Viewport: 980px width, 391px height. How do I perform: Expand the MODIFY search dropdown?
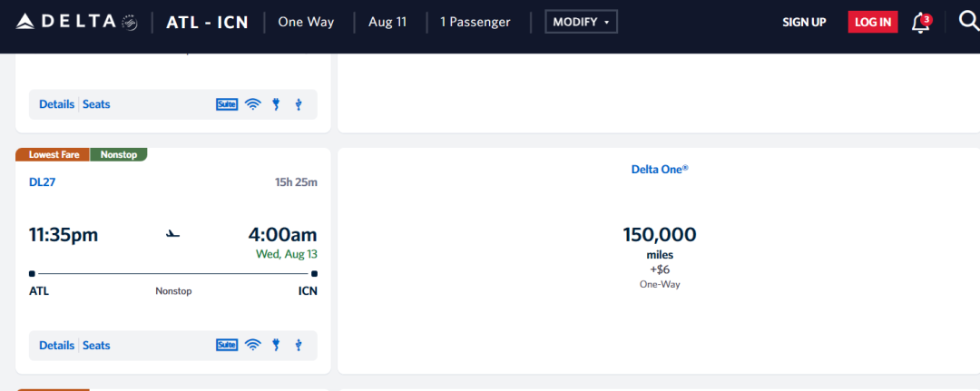pyautogui.click(x=581, y=22)
